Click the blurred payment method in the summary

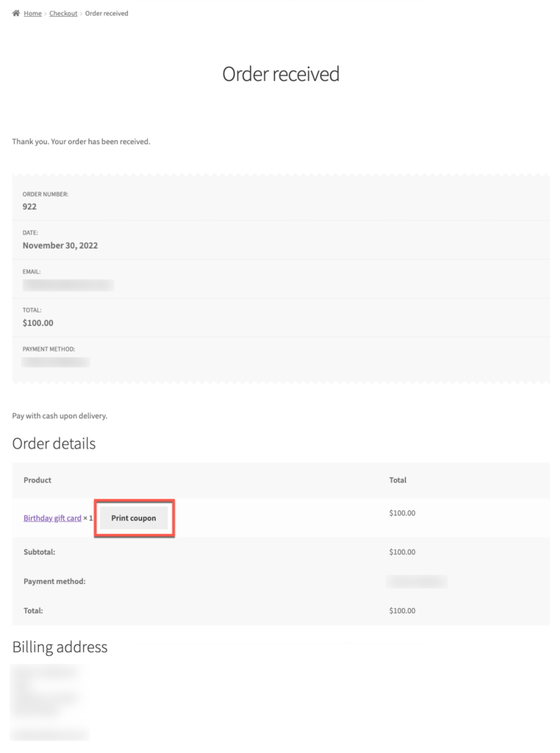[x=56, y=362]
